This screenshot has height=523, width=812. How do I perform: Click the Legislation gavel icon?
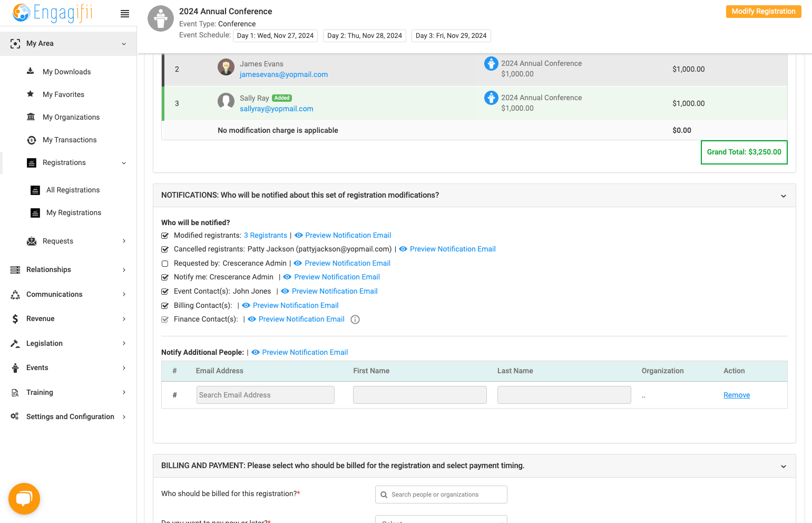[15, 343]
